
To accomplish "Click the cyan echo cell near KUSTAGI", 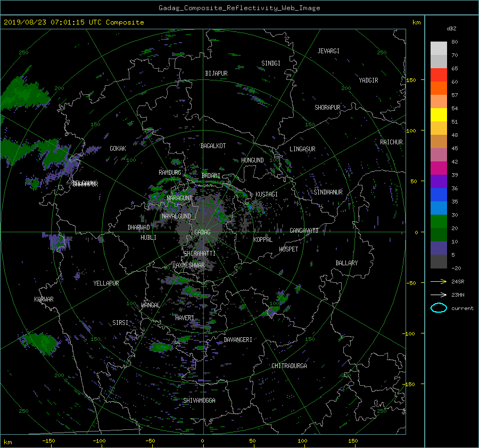I will click(x=250, y=207).
